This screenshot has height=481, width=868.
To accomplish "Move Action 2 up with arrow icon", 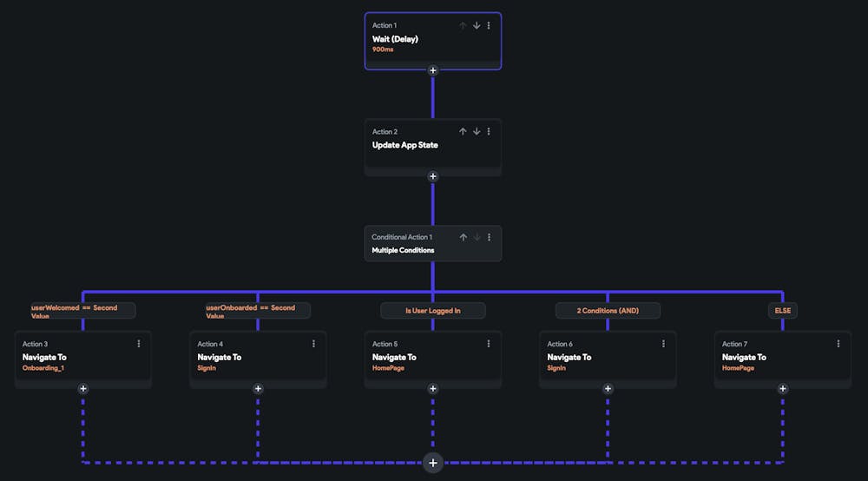I will pos(463,131).
